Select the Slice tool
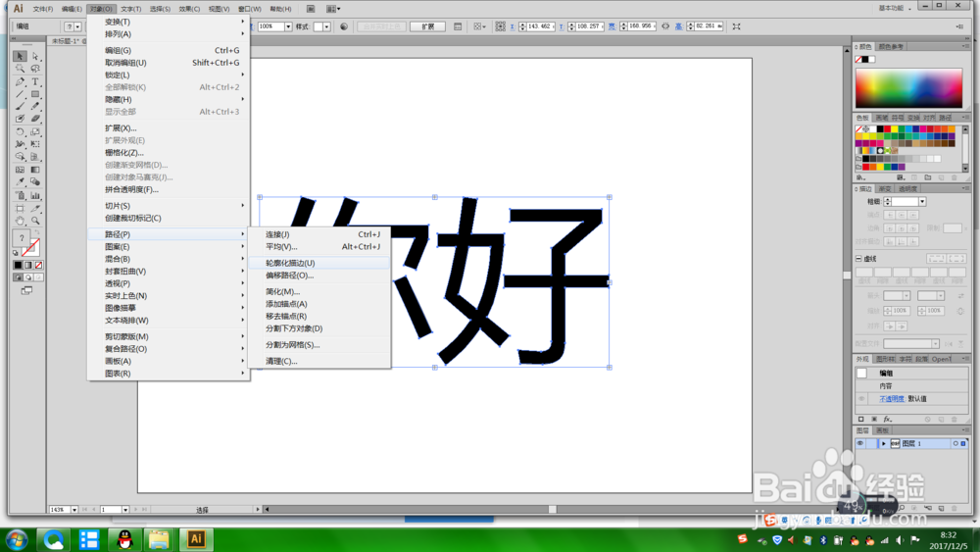The image size is (980, 552). (35, 208)
